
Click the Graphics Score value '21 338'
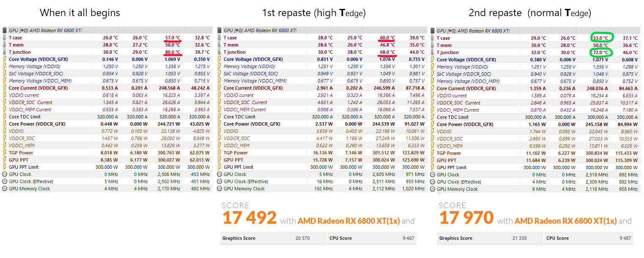coord(519,238)
